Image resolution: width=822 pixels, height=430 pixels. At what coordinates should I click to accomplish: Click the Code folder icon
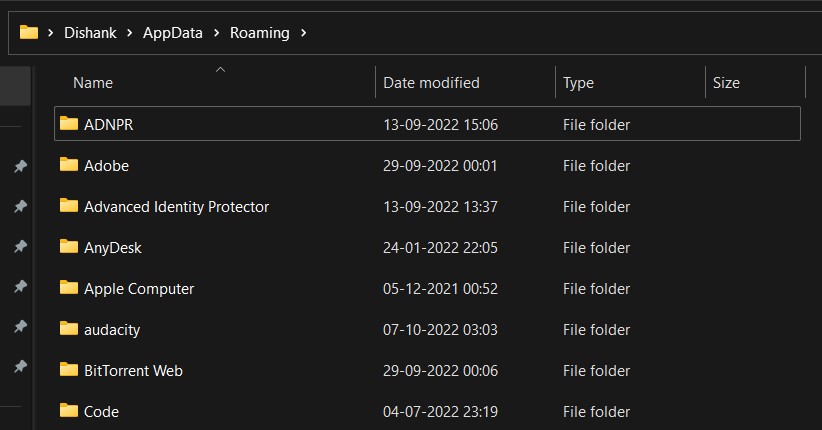pyautogui.click(x=69, y=411)
